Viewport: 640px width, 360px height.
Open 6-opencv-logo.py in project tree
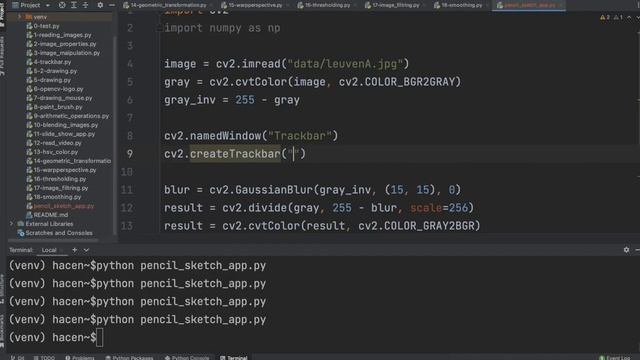point(55,89)
